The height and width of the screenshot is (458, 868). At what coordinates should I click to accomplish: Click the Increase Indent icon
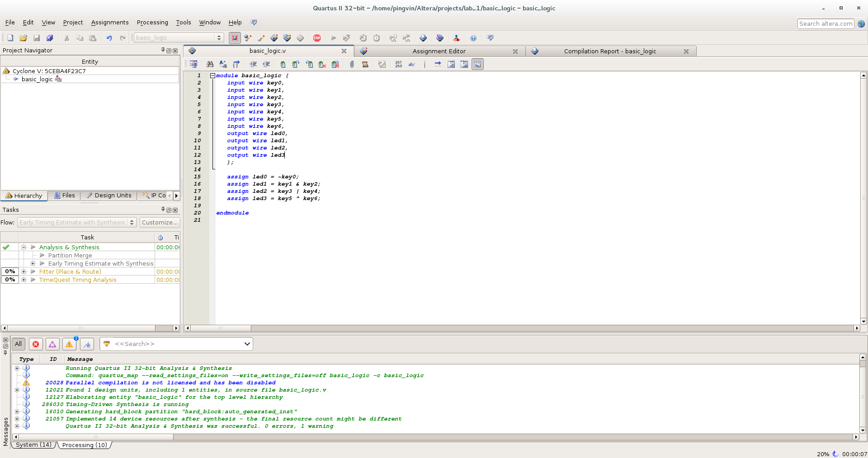click(253, 64)
